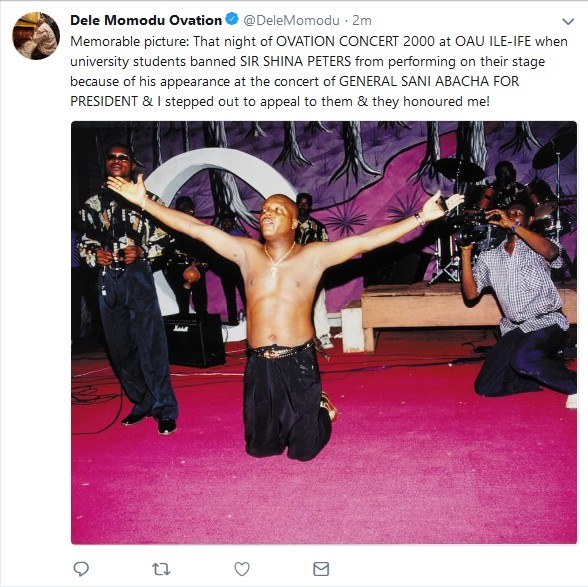Open the Dele Momodu Ovation display name

click(x=146, y=20)
